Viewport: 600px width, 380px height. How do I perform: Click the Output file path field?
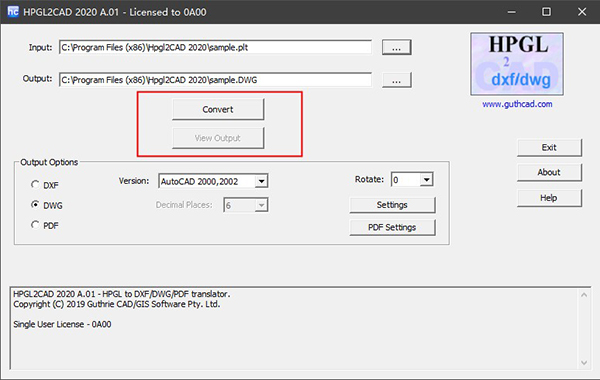pyautogui.click(x=215, y=80)
